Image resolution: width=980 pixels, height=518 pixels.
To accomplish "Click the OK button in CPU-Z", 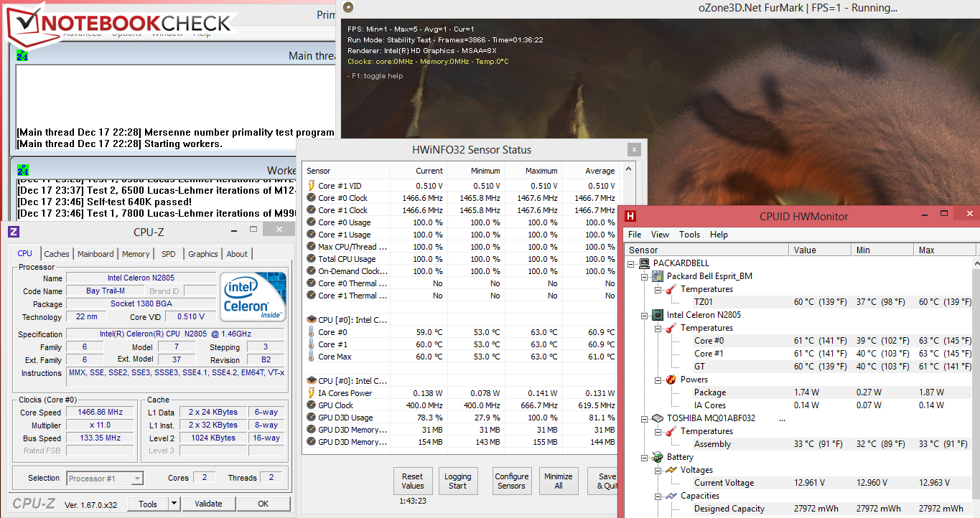I will 263,504.
